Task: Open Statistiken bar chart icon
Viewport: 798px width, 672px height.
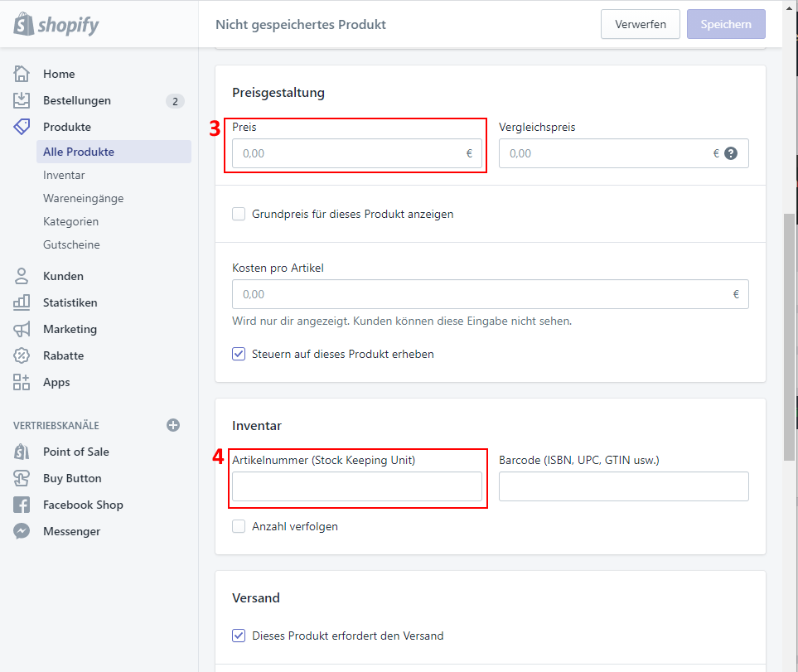Action: (22, 302)
